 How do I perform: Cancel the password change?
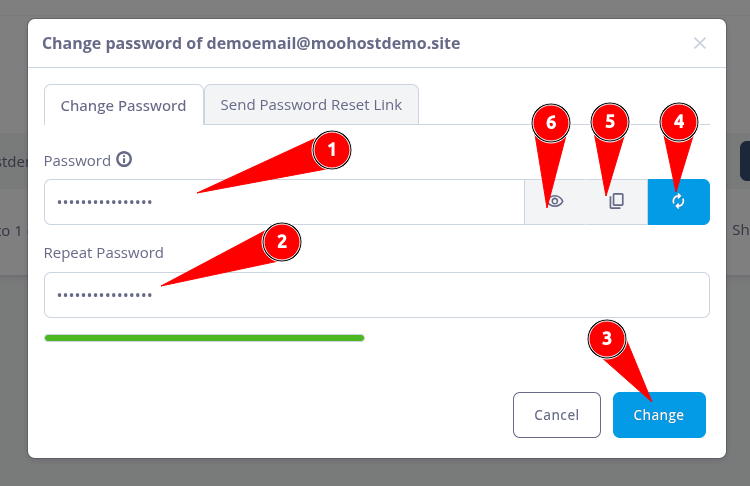[x=556, y=415]
